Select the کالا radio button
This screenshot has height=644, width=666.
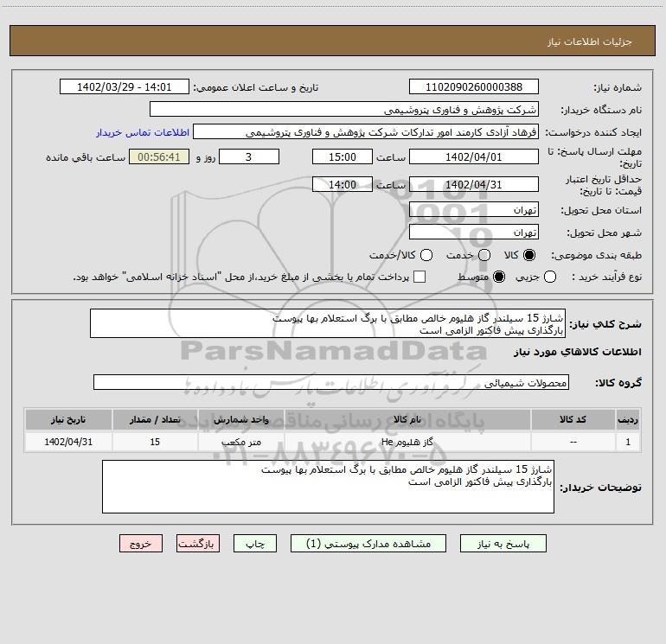pos(529,255)
